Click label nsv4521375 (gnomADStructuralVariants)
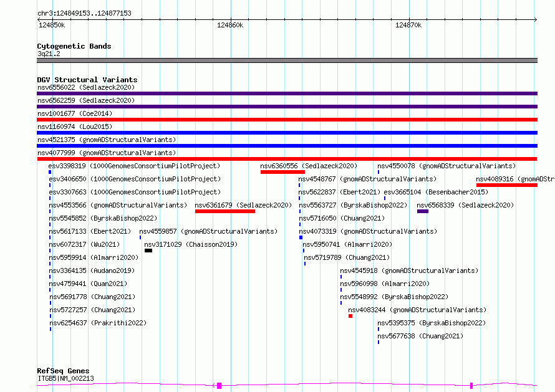555x392 pixels. tap(107, 140)
